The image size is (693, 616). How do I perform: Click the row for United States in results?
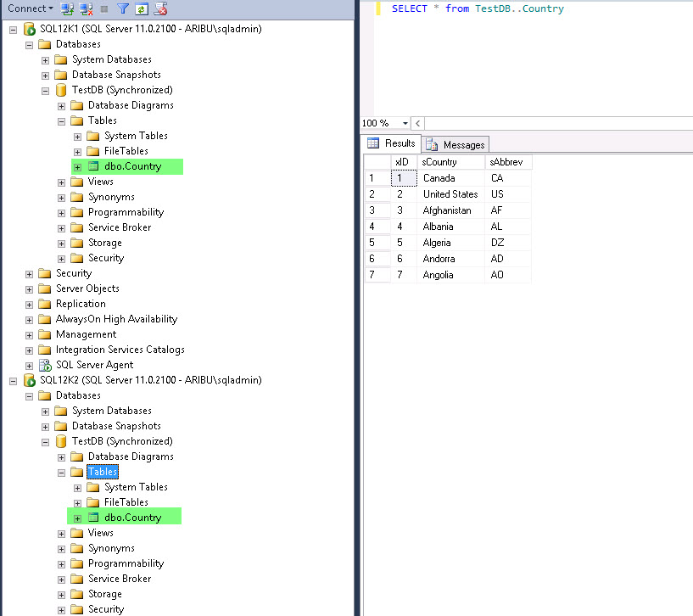[450, 193]
